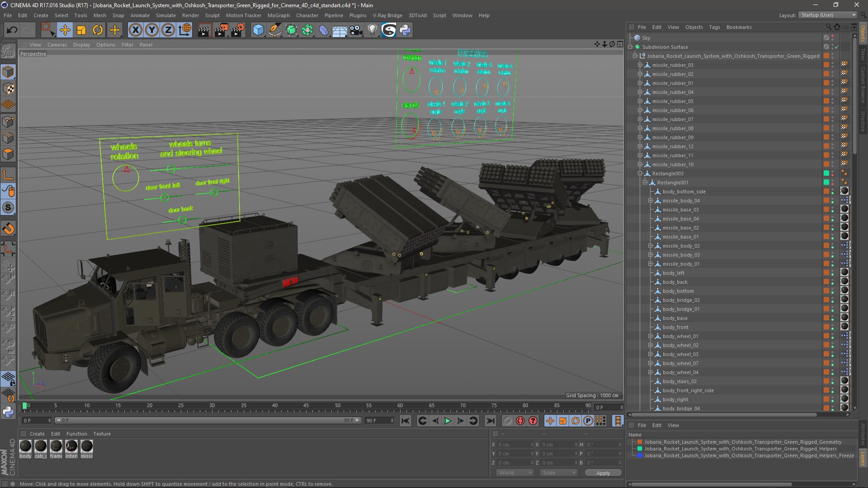Select the body_front object in tree
This screenshot has height=488, width=868.
pos(675,327)
